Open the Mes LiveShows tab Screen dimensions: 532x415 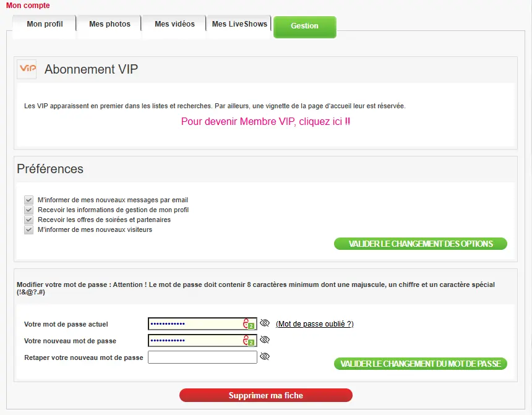(x=239, y=24)
